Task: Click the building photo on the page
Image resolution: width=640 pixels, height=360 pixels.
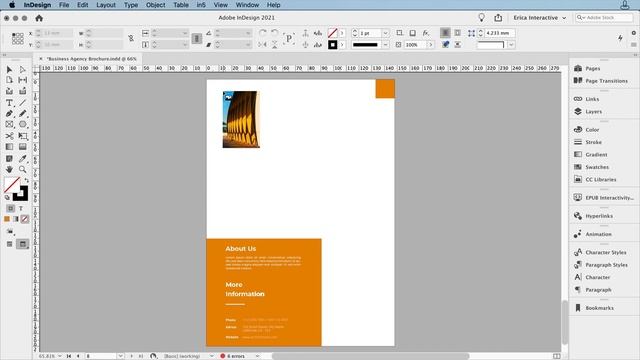Action: coord(241,119)
